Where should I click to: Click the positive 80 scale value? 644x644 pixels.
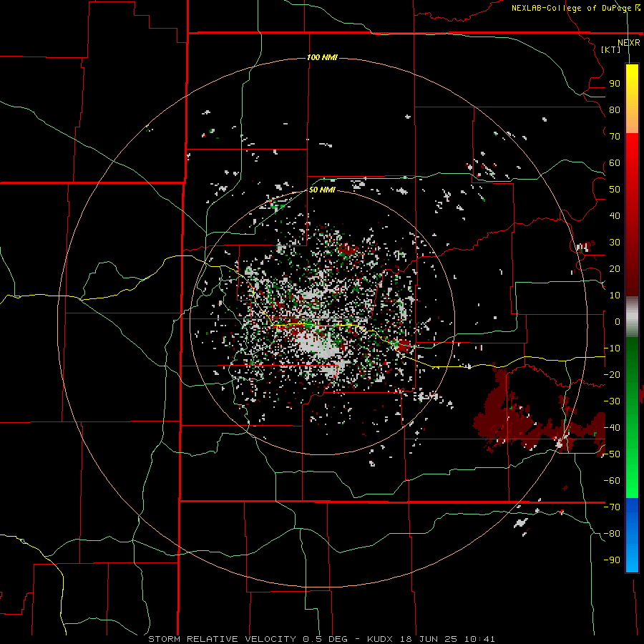(x=615, y=109)
